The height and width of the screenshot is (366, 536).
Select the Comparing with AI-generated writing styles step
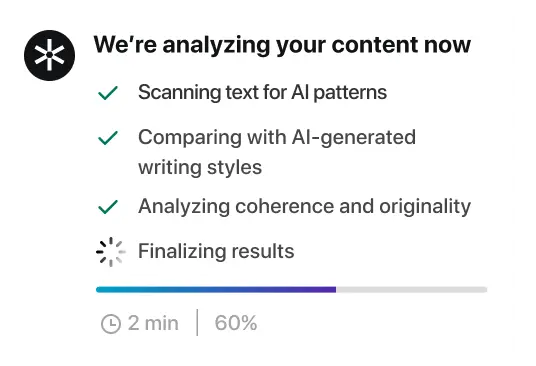pyautogui.click(x=277, y=152)
